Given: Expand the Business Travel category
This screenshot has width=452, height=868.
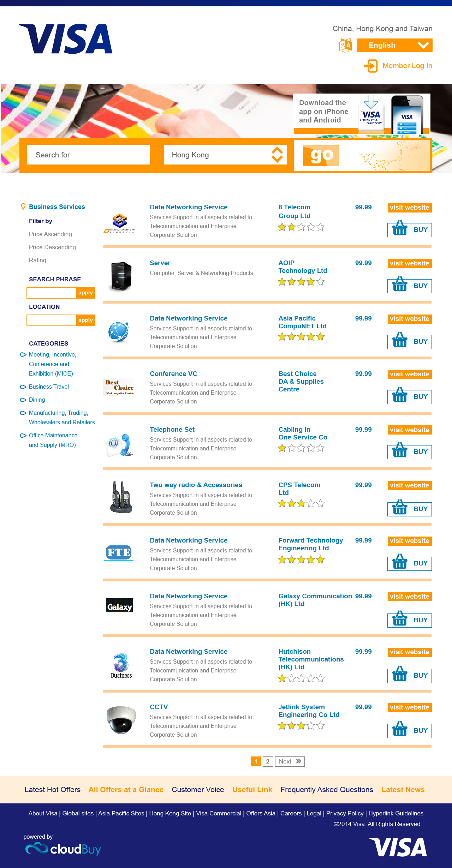Looking at the screenshot, I should [49, 387].
